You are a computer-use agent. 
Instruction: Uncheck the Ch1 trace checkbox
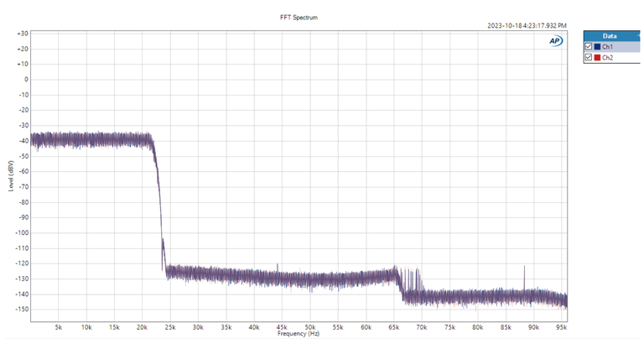point(588,47)
